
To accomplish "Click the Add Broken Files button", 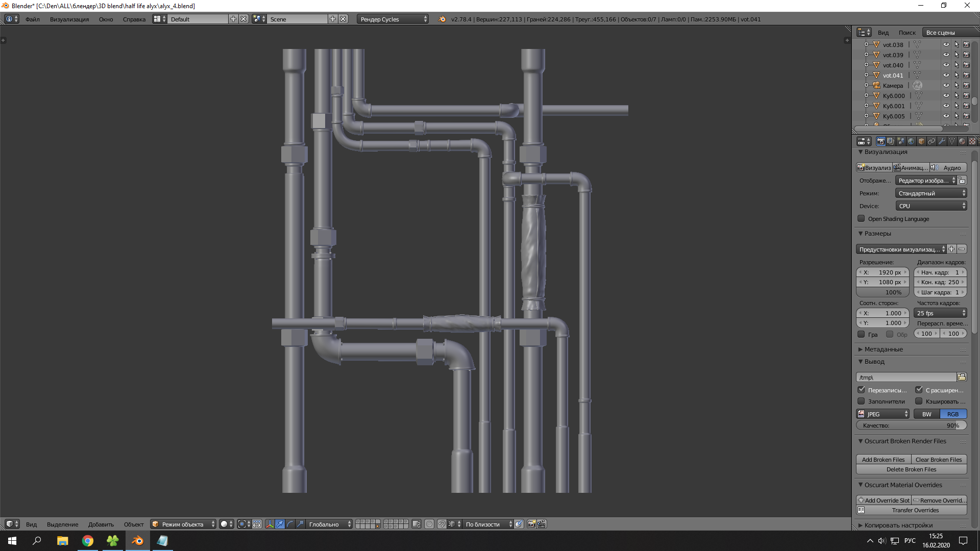I will pos(883,460).
